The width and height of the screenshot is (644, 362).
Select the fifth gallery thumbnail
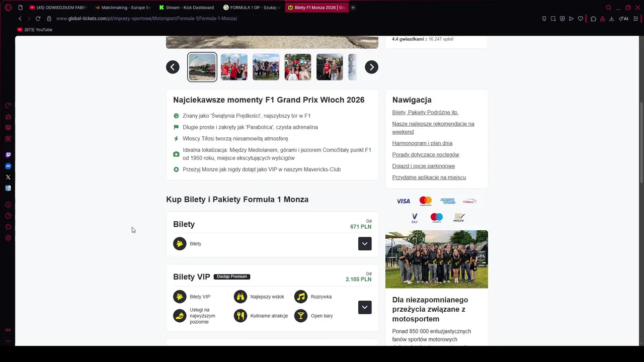point(330,67)
